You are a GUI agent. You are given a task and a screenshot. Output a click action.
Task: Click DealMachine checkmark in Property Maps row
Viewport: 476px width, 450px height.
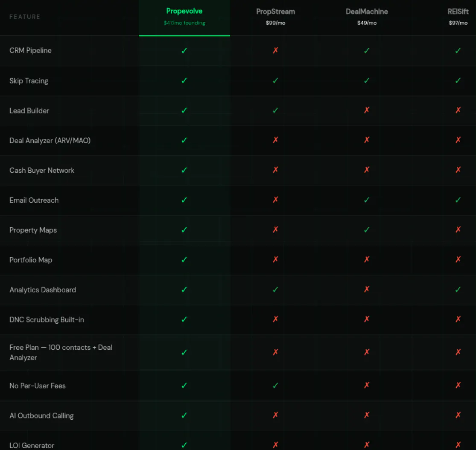pyautogui.click(x=367, y=230)
